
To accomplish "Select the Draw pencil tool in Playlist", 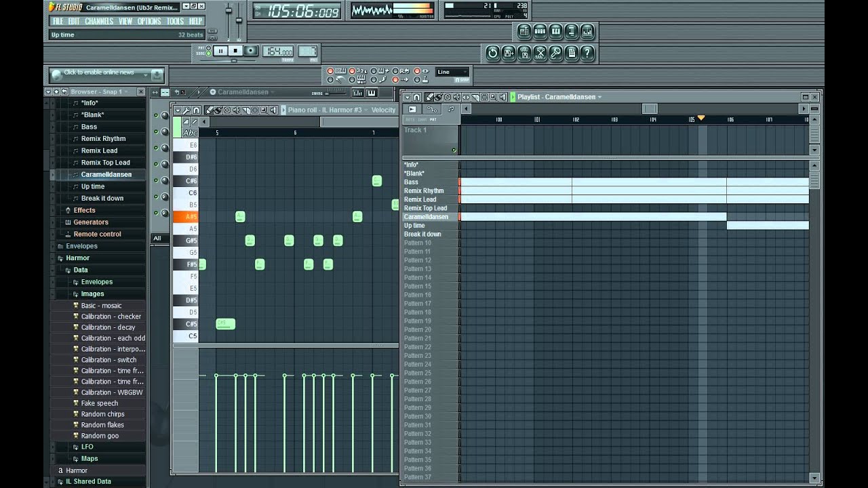I will 429,97.
